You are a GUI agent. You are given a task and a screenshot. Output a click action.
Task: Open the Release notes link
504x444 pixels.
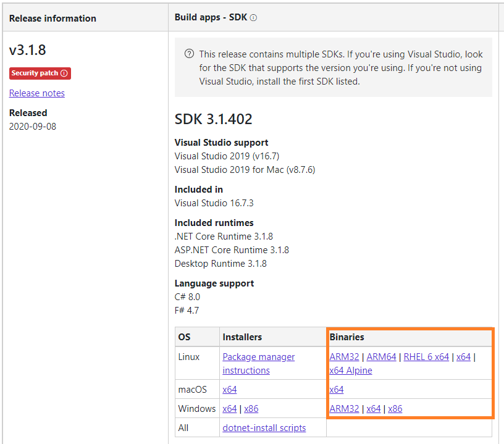point(36,93)
